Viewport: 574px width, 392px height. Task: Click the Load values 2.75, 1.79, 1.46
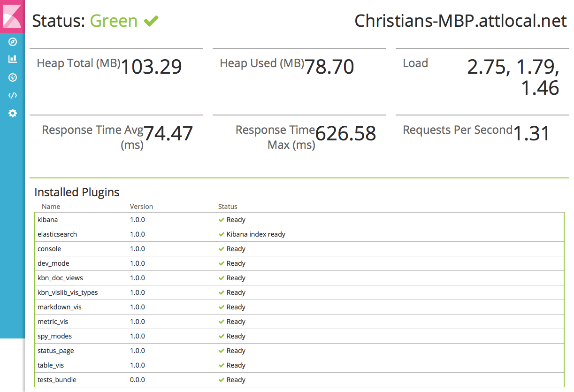point(513,77)
